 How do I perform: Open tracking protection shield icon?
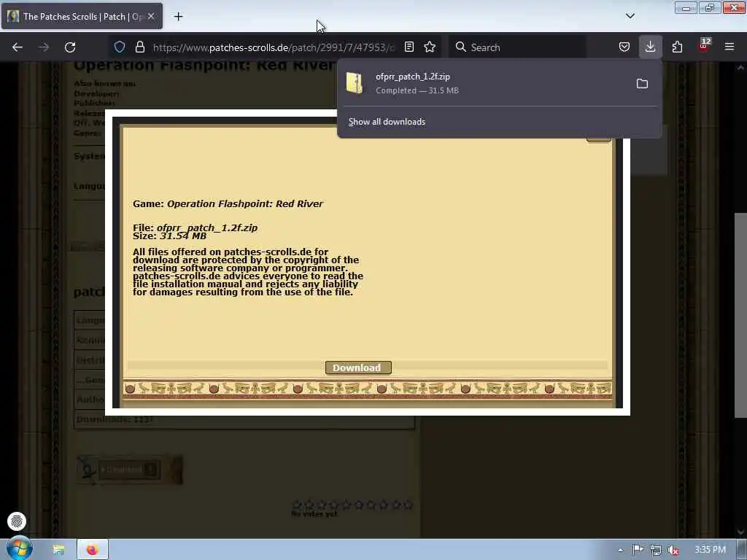tap(120, 47)
